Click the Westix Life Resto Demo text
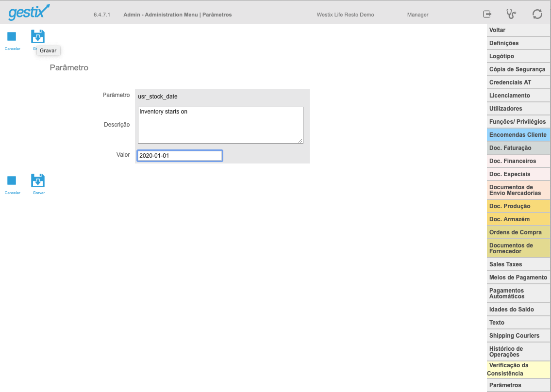Viewport: 551px width, 392px height. tap(345, 15)
